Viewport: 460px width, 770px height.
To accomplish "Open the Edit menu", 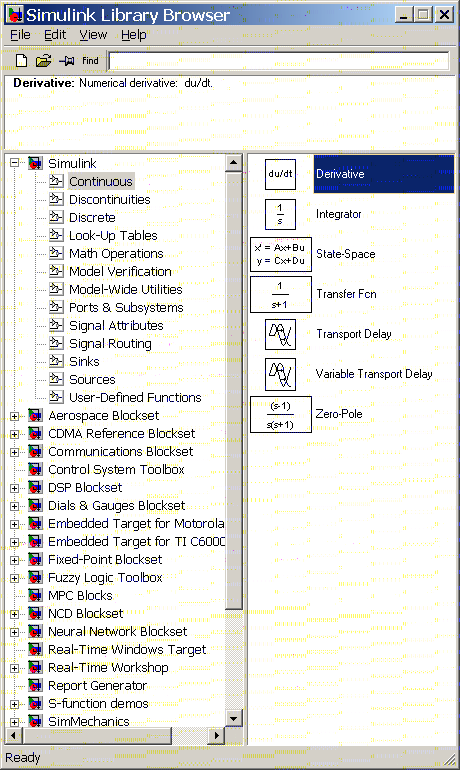I will (x=55, y=35).
